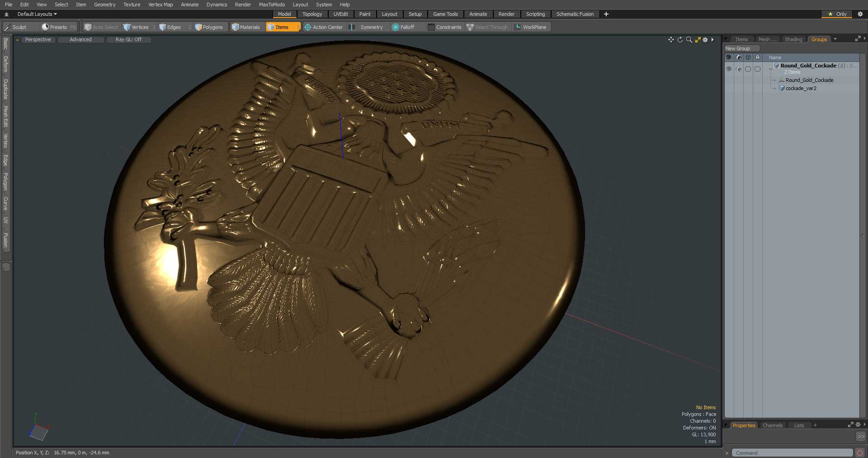868x458 pixels.
Task: Open layout settings gear at top right
Action: 860,14
